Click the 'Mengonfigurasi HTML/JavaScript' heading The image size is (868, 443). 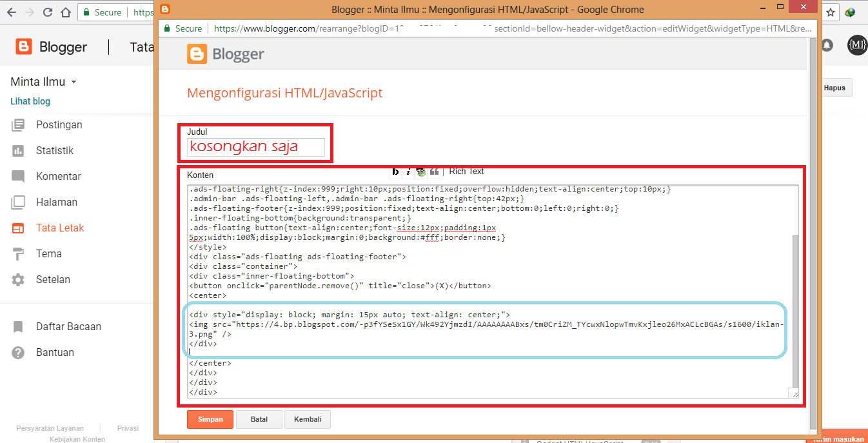(284, 93)
